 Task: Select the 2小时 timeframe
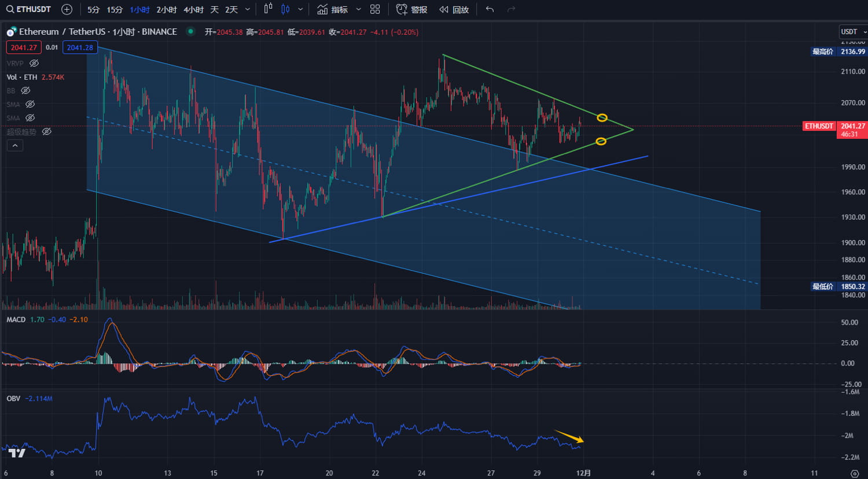pos(167,10)
